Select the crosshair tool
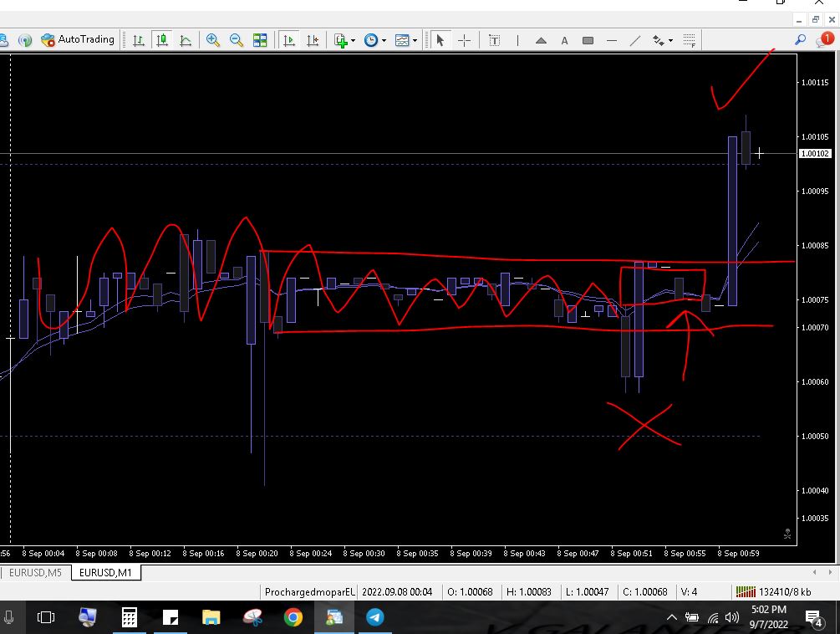Screen dimensions: 840x634 click(x=465, y=39)
